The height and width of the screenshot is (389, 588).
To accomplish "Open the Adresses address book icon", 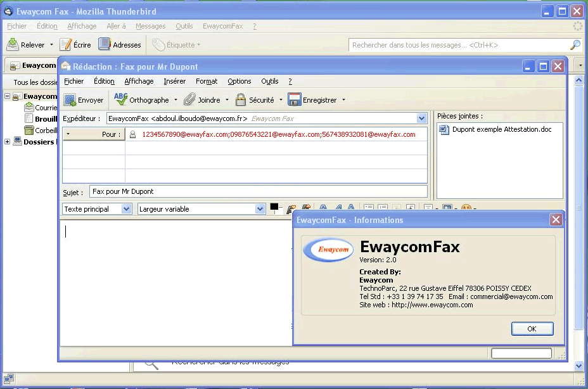I will click(x=105, y=44).
